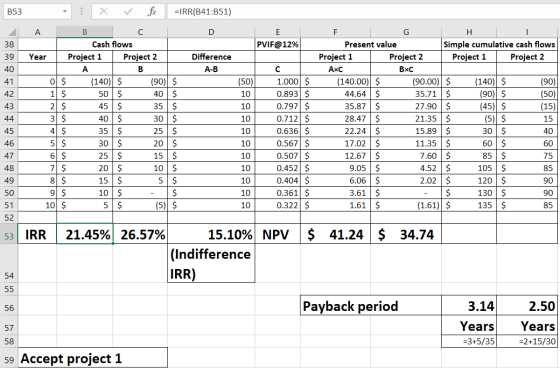The height and width of the screenshot is (368, 560).
Task: Click cumulative cash flow 135 in row 51
Action: coord(469,205)
